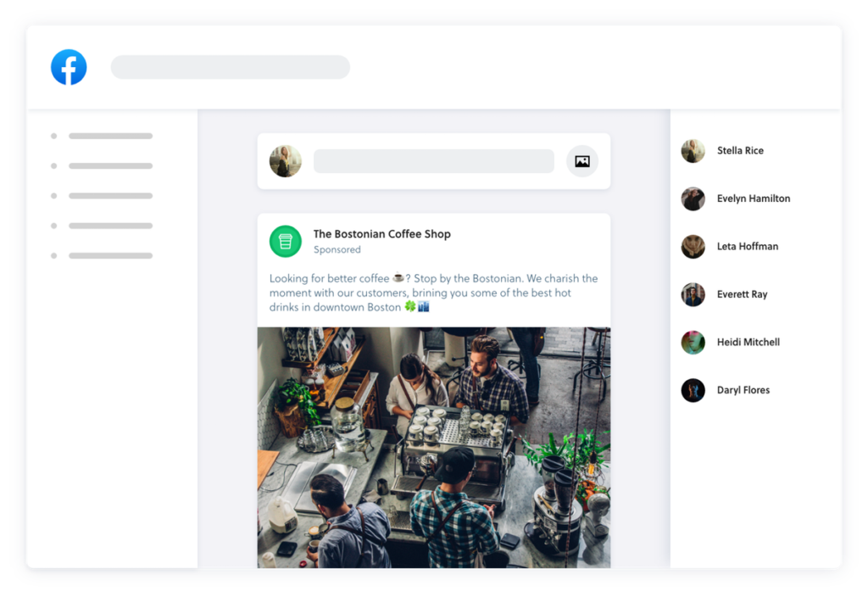This screenshot has width=868, height=597.
Task: Select Evelyn Hamilton's avatar in contacts
Action: click(693, 198)
